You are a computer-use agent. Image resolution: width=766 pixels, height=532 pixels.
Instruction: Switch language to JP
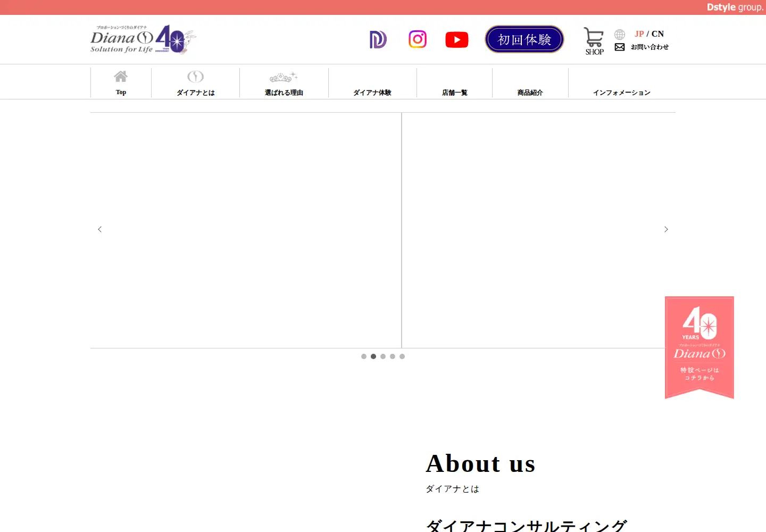pos(639,34)
